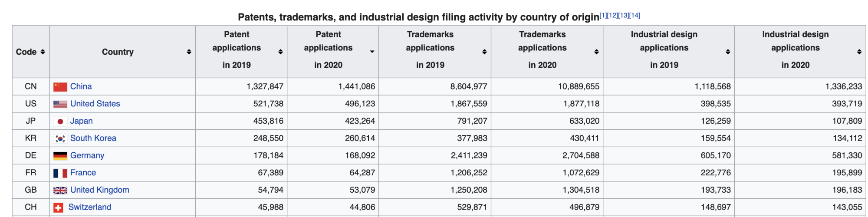Click the Japan flag icon
This screenshot has width=868, height=217.
60,122
